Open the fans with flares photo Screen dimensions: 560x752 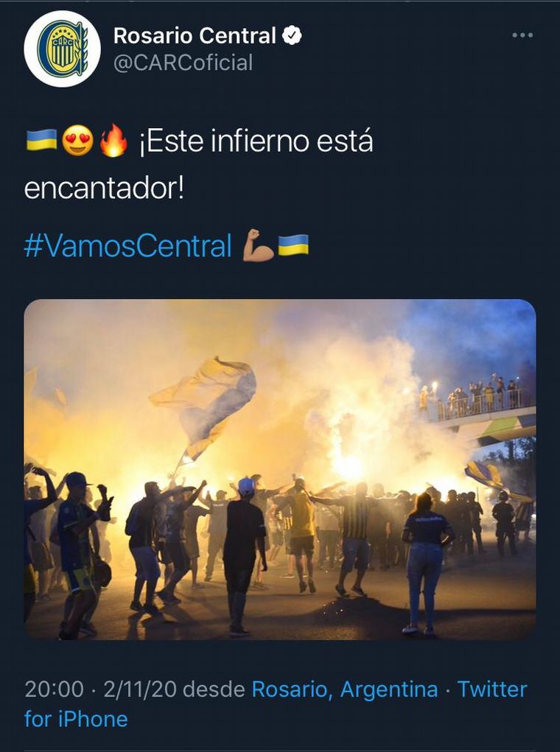tap(280, 469)
